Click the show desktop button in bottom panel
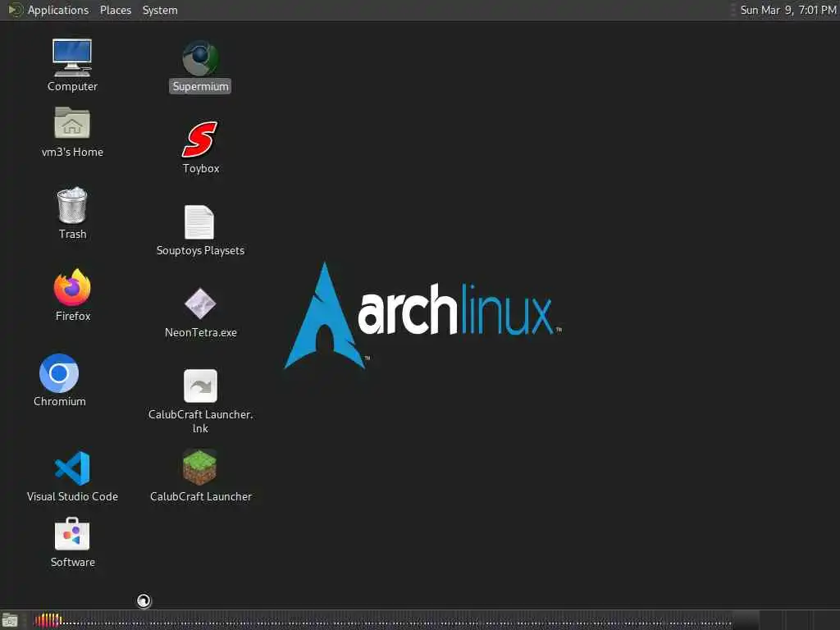Screen dimensions: 840x630 point(10,620)
